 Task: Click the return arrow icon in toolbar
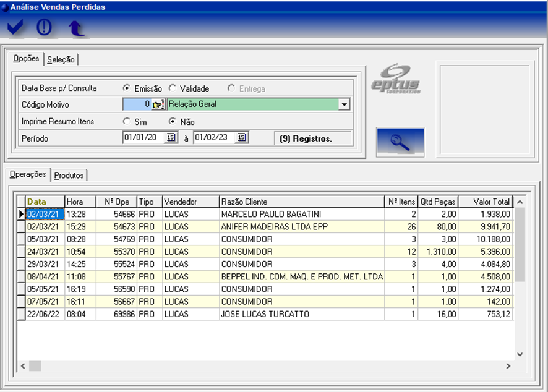pyautogui.click(x=75, y=28)
